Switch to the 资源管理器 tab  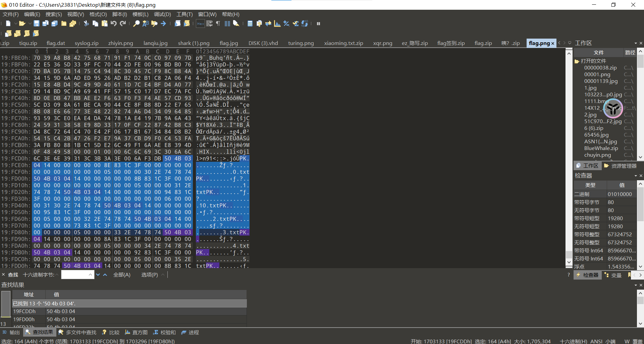pyautogui.click(x=620, y=166)
